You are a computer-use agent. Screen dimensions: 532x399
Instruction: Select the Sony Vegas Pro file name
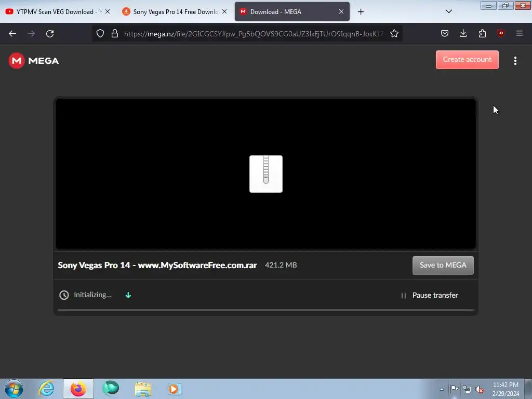(x=157, y=265)
